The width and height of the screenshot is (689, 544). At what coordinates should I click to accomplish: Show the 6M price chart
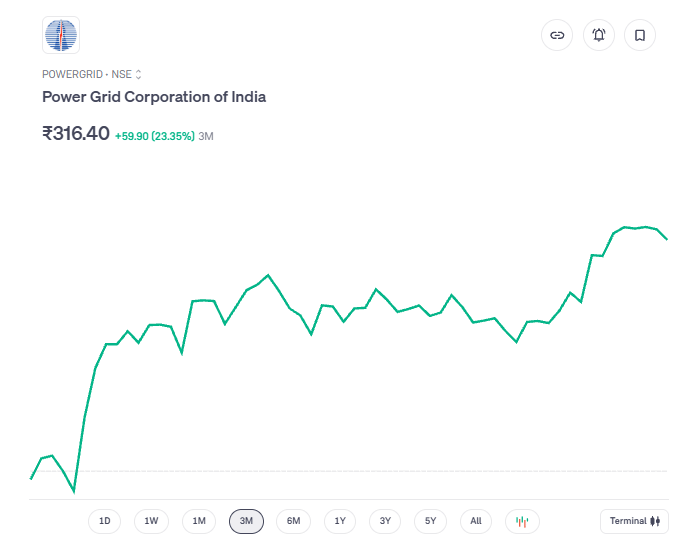293,521
